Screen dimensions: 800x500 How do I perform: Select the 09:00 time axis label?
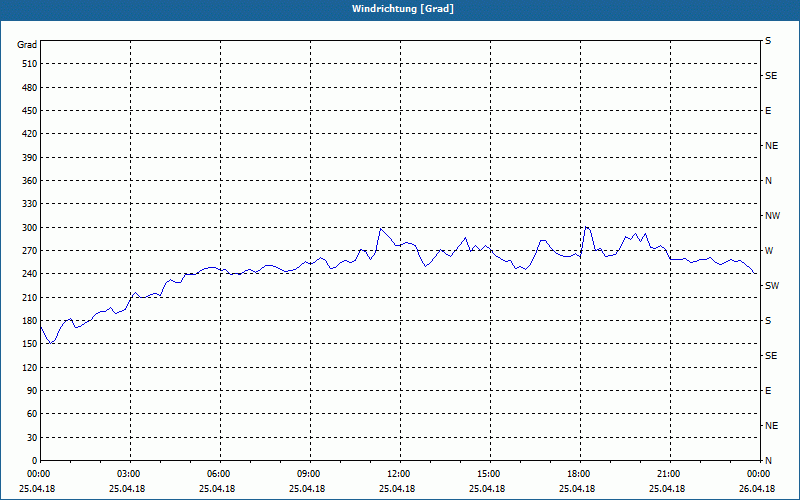[310, 473]
